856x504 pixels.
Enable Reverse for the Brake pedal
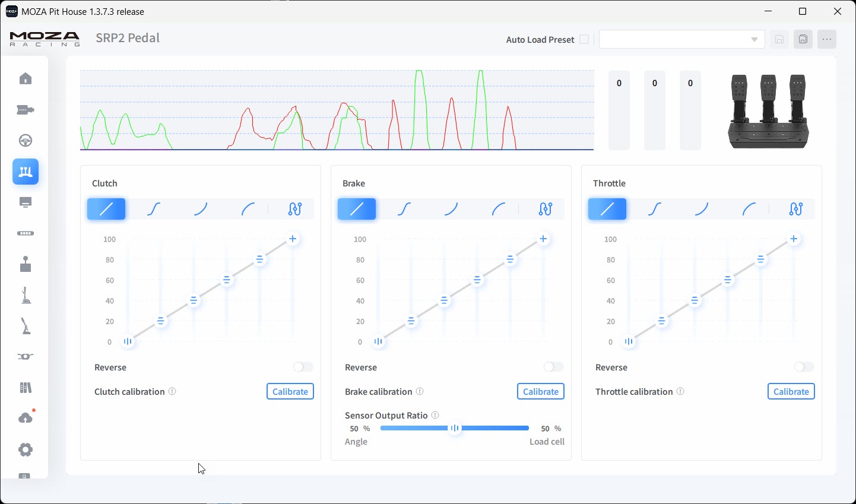click(x=553, y=367)
